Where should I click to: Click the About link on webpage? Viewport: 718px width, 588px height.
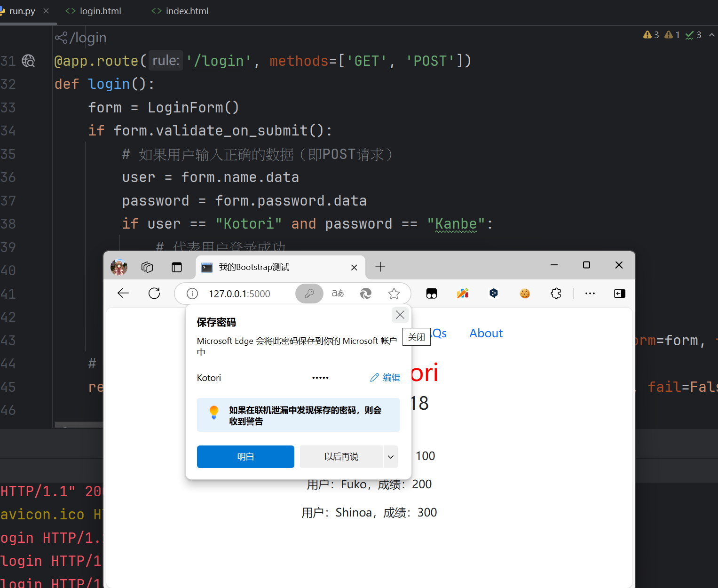click(x=486, y=334)
